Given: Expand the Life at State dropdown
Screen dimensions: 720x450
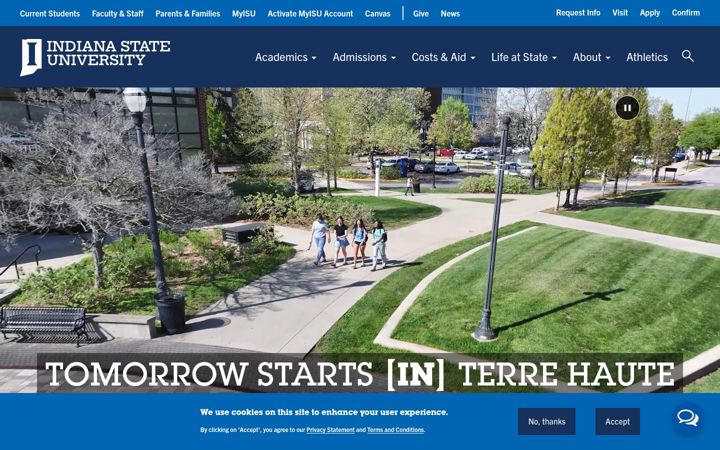Looking at the screenshot, I should pos(524,57).
